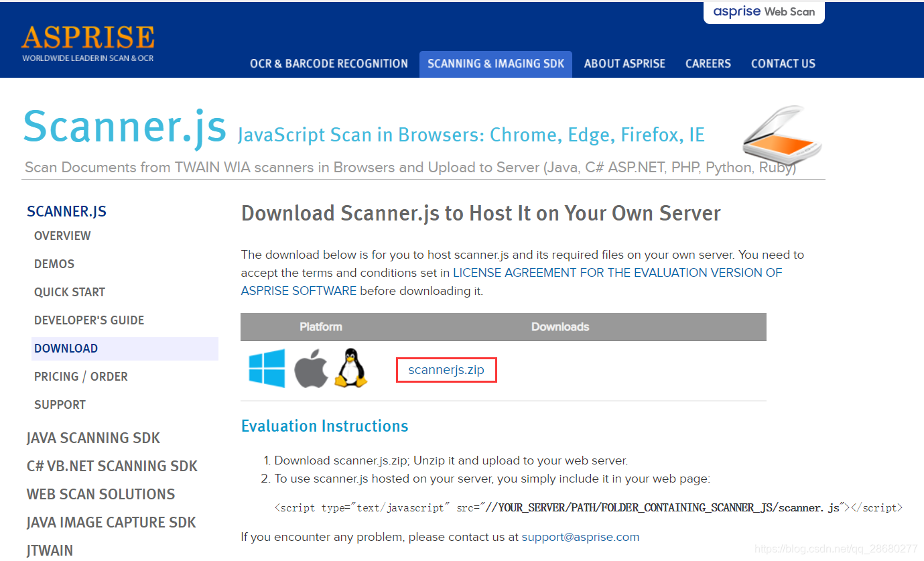Image resolution: width=924 pixels, height=561 pixels.
Task: Open the Support sidebar link
Action: click(60, 405)
